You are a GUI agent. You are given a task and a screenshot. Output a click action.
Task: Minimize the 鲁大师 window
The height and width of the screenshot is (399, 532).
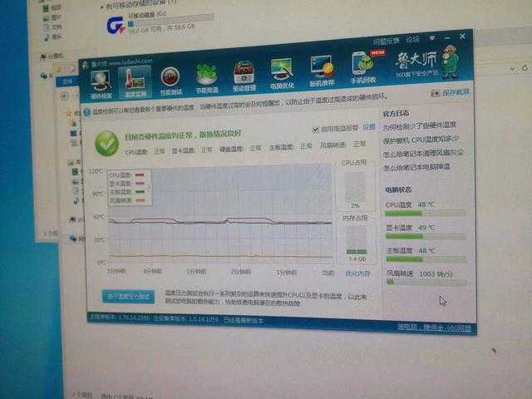[447, 37]
